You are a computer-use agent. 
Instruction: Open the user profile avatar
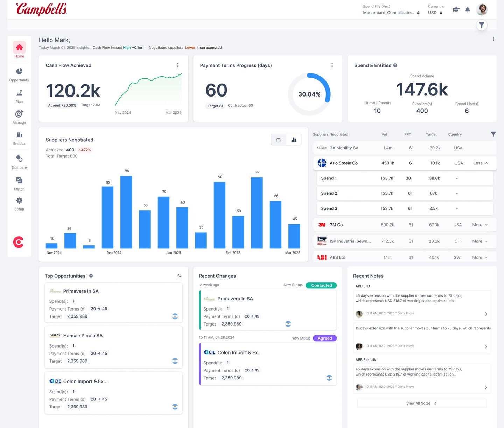pyautogui.click(x=482, y=9)
